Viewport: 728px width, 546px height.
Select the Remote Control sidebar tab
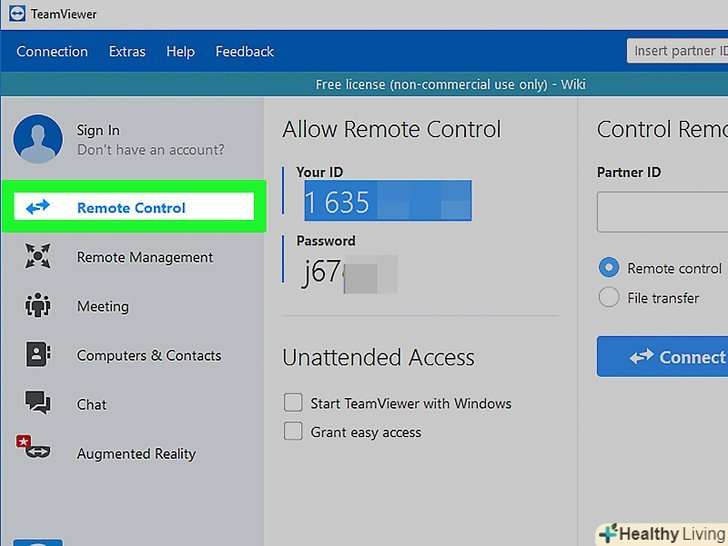pos(134,207)
